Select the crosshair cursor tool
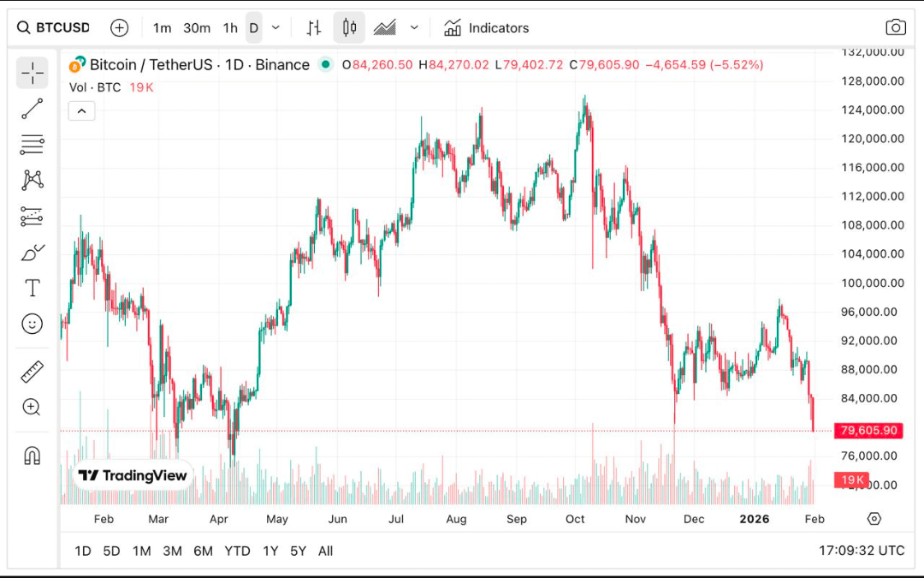924x578 pixels. coord(33,73)
